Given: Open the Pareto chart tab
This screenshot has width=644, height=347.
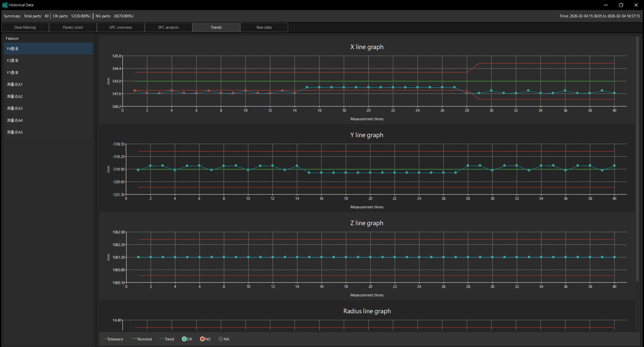Looking at the screenshot, I should [73, 27].
